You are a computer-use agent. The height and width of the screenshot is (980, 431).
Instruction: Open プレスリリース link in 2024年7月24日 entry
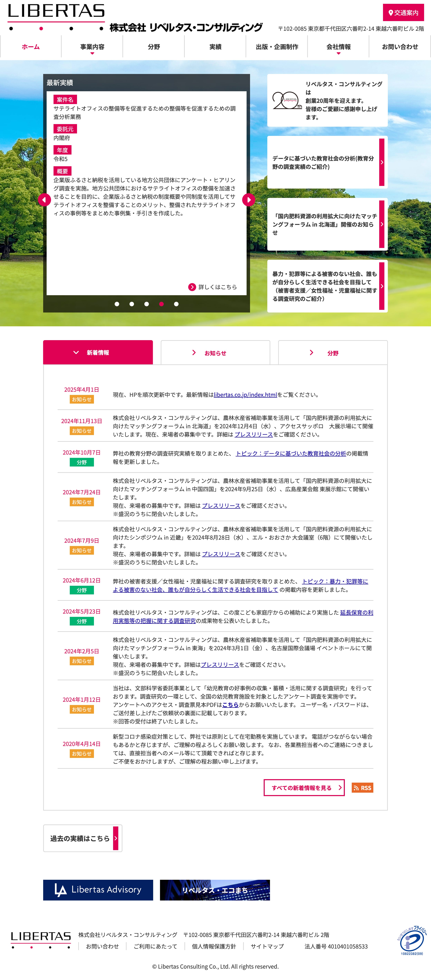point(221,506)
